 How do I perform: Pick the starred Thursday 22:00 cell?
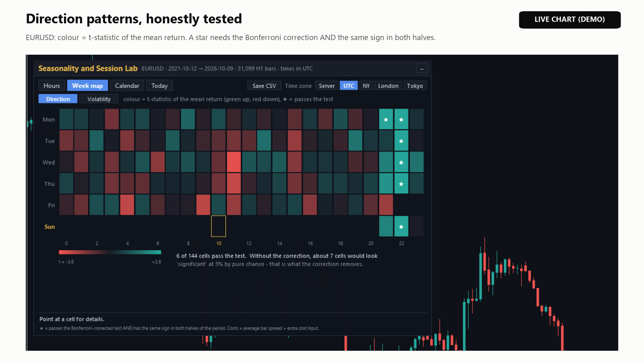pyautogui.click(x=401, y=184)
